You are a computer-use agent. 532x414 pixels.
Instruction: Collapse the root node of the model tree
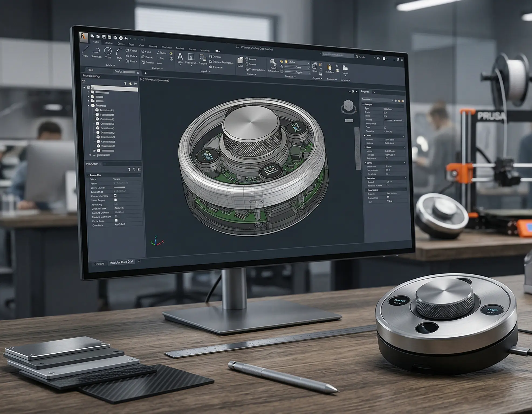[84, 87]
